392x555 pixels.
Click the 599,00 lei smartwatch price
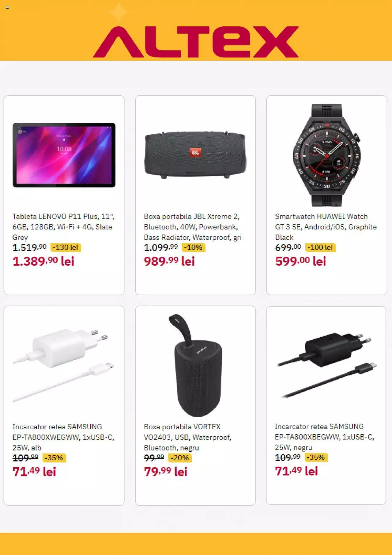click(300, 261)
